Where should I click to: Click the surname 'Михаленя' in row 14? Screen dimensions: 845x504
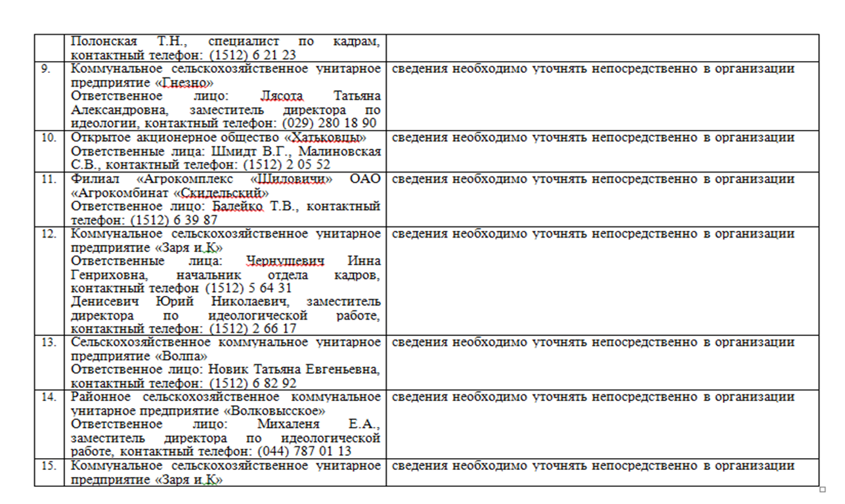coord(288,424)
